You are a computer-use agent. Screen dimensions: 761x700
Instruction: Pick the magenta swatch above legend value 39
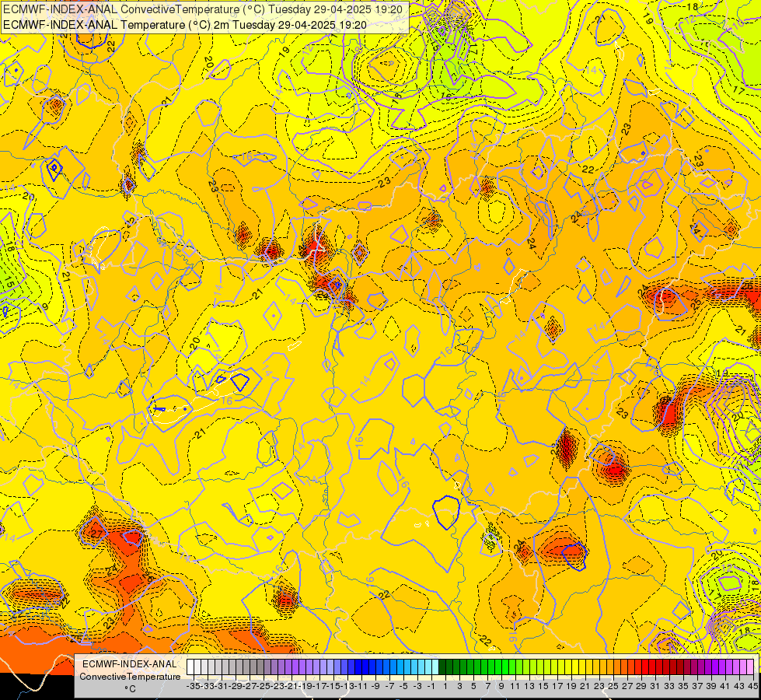[x=707, y=667]
